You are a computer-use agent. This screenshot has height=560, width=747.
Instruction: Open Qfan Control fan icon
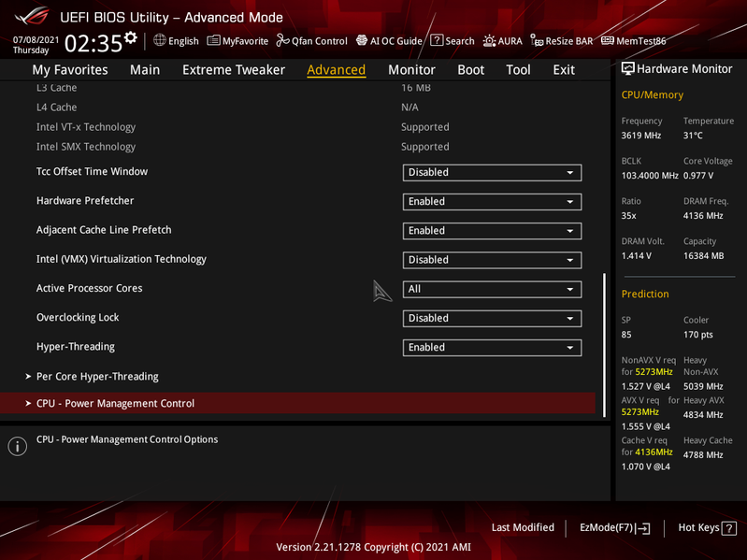282,40
